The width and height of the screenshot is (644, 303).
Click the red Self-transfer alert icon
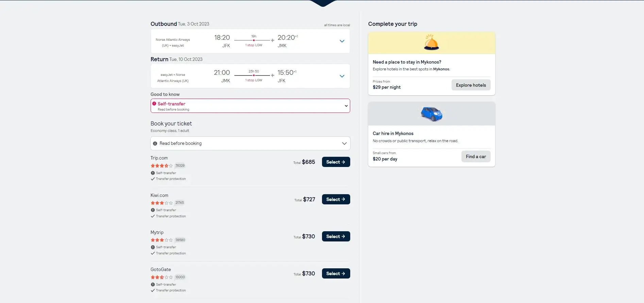pyautogui.click(x=154, y=104)
